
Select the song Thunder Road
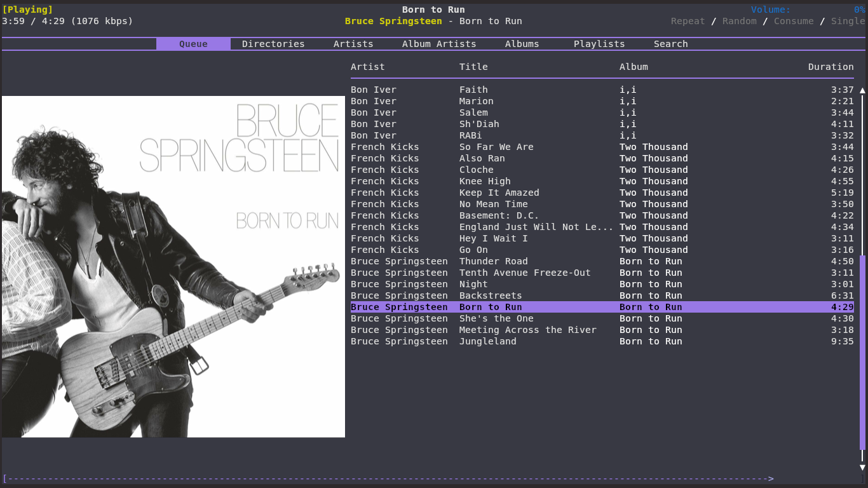(602, 261)
